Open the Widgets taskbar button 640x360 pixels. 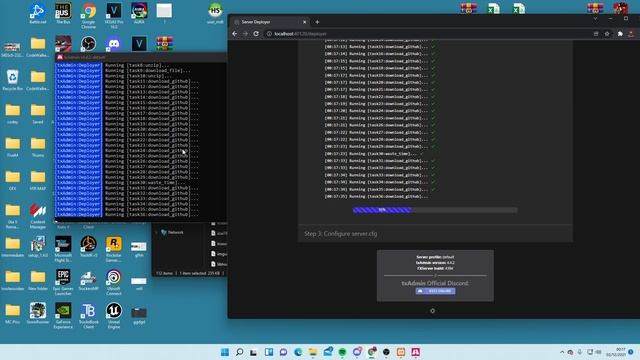[269, 352]
